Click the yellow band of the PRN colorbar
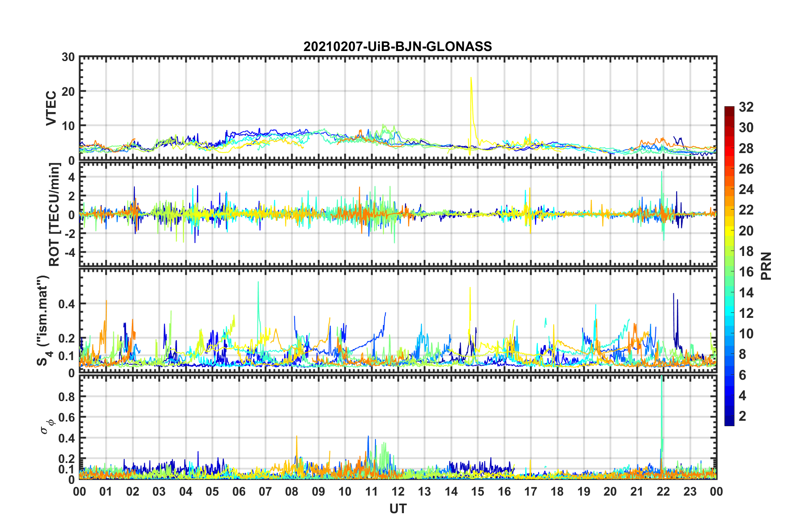The image size is (796, 532). click(729, 231)
